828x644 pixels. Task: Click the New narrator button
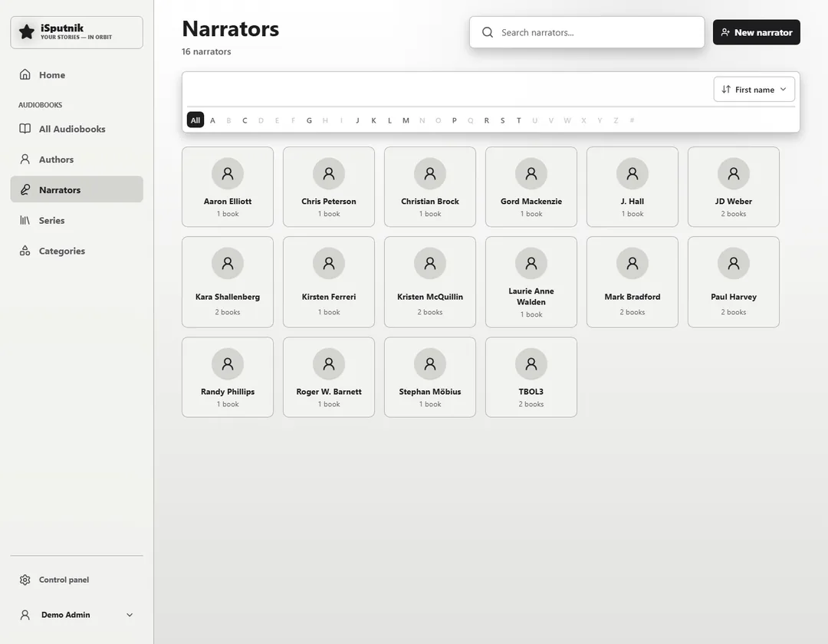[x=756, y=32]
